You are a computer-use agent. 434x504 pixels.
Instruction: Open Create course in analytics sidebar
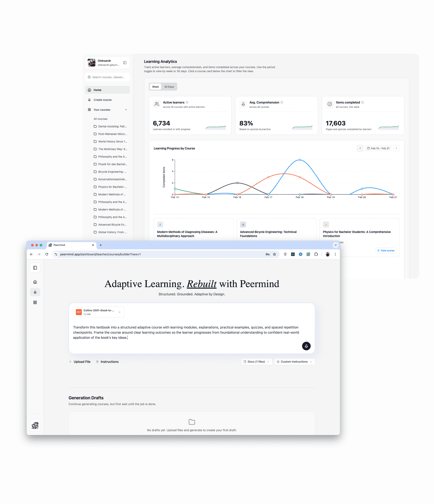coord(108,100)
